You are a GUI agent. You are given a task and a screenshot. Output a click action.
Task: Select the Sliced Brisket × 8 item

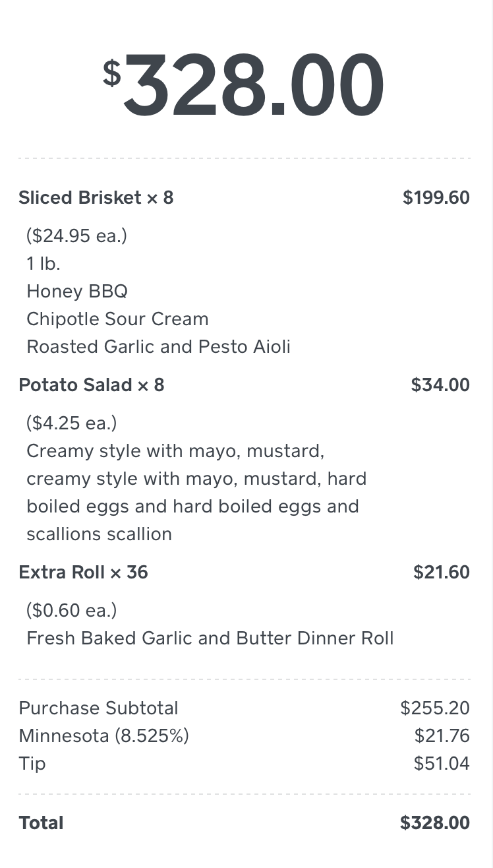click(96, 198)
